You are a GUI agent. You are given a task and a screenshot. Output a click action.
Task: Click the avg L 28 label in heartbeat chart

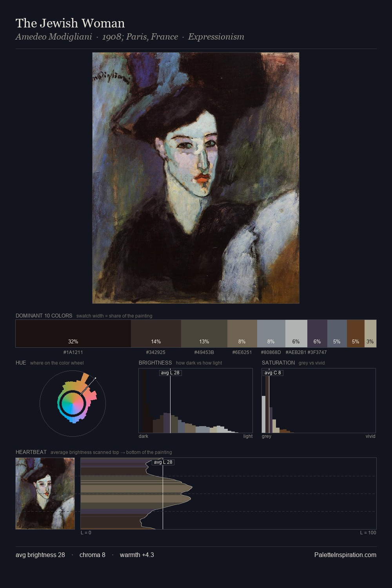click(163, 462)
